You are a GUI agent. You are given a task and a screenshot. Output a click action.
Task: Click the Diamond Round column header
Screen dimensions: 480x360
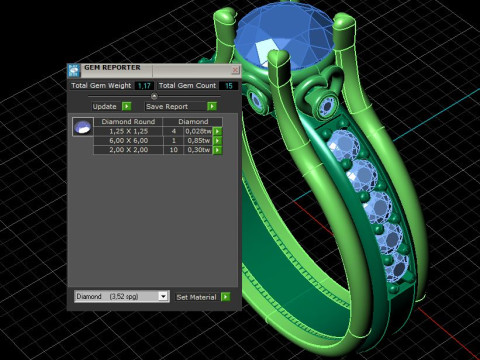[x=128, y=122]
